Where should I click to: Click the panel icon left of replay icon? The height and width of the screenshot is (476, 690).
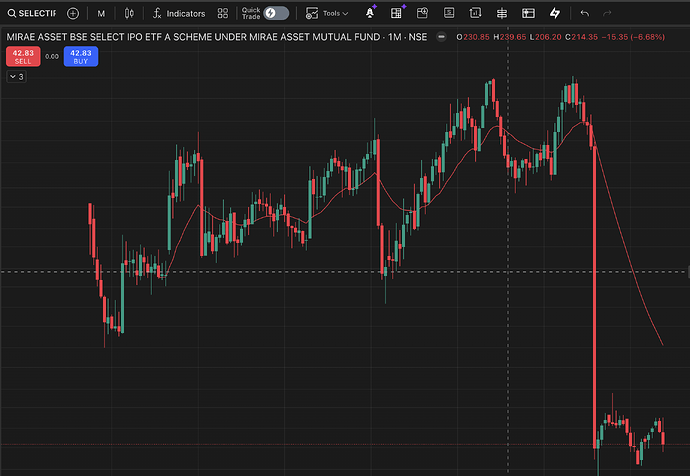(449, 13)
